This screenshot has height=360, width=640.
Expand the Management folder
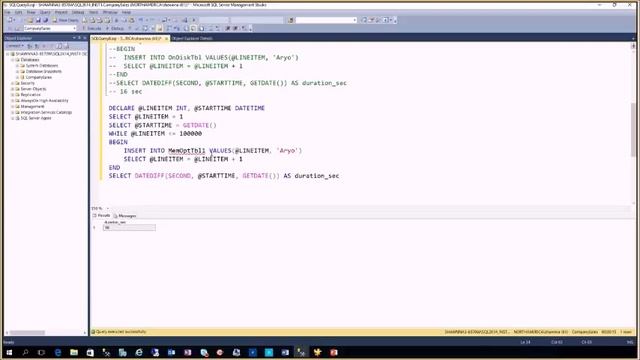13,106
